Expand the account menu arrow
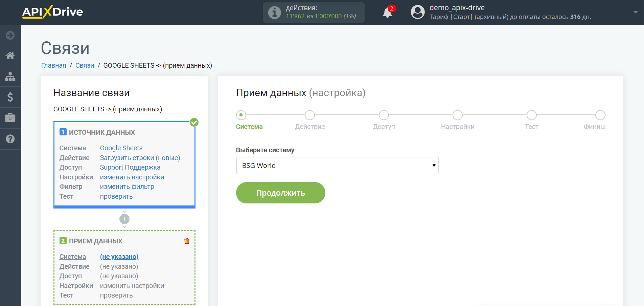The image size is (644, 306). 636,12
